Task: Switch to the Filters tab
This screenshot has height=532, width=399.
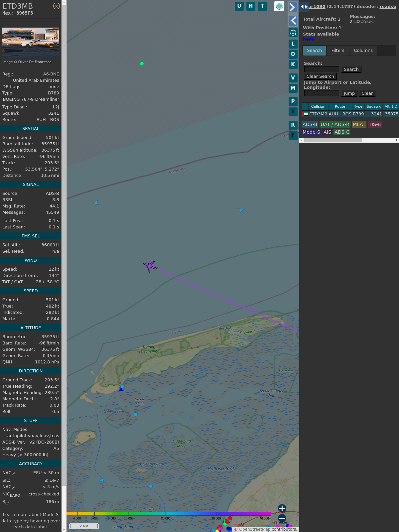Action: pyautogui.click(x=337, y=51)
